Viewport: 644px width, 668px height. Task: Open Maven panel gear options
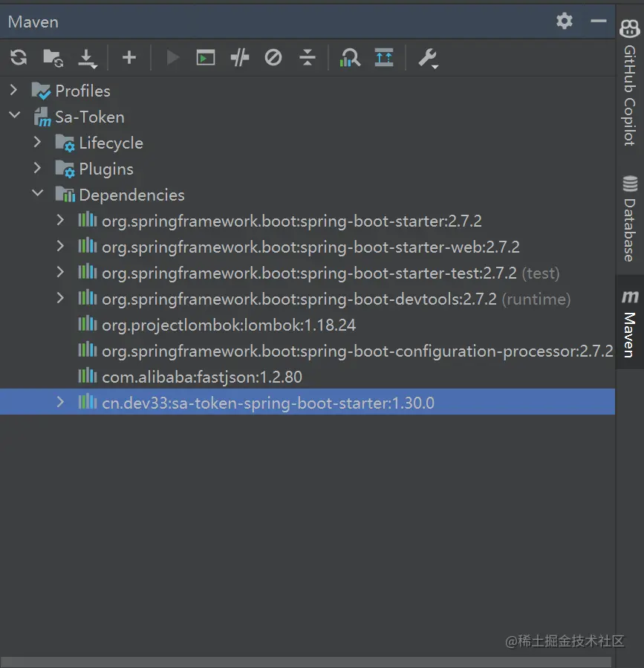(x=565, y=21)
